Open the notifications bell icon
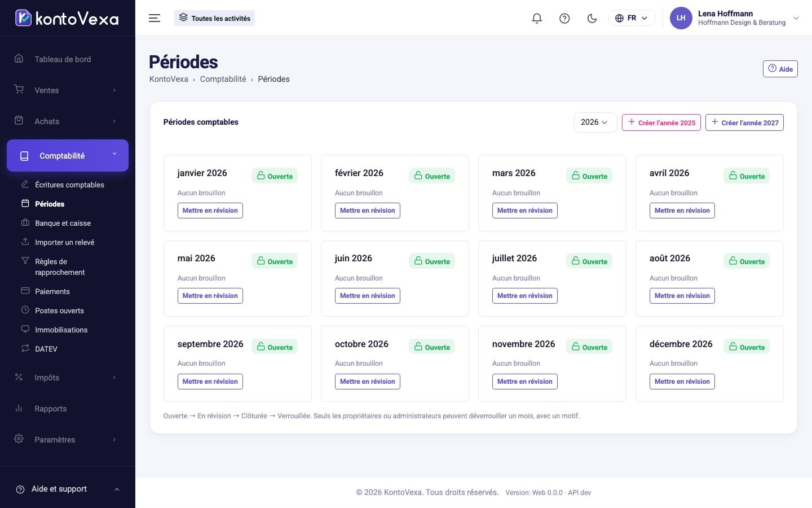 tap(537, 18)
